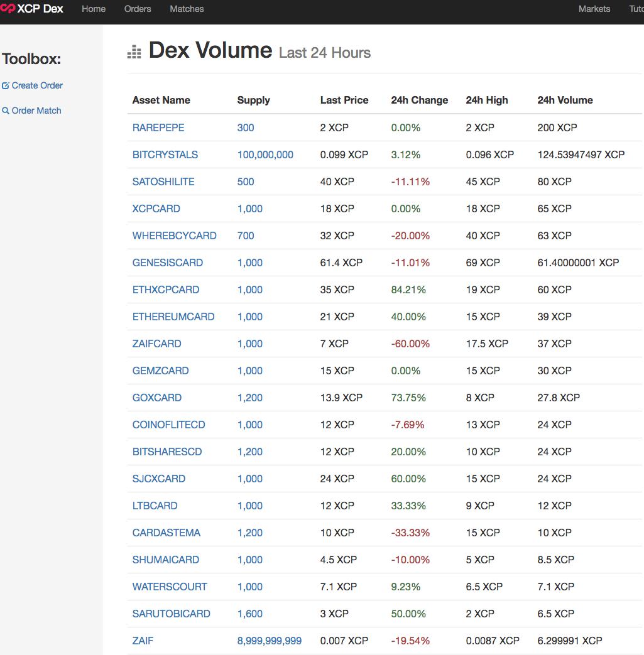
Task: Open the WATERSCOURT asset link
Action: [170, 587]
